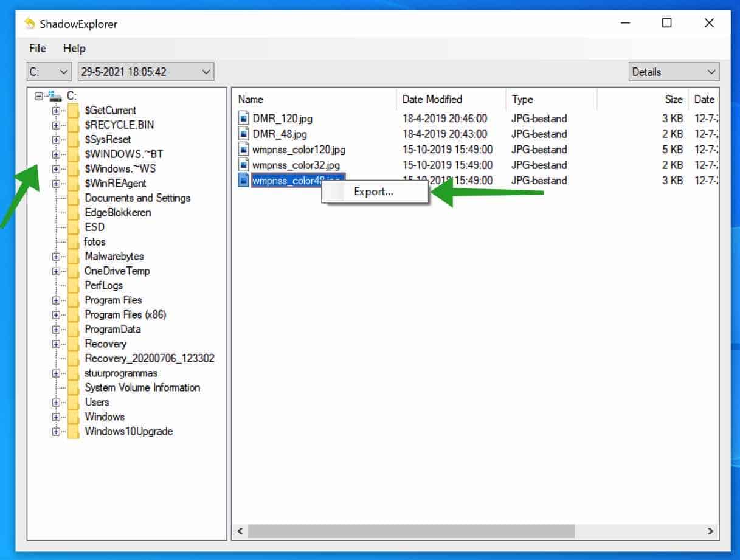Open the File menu
This screenshot has height=560, width=740.
click(x=38, y=48)
